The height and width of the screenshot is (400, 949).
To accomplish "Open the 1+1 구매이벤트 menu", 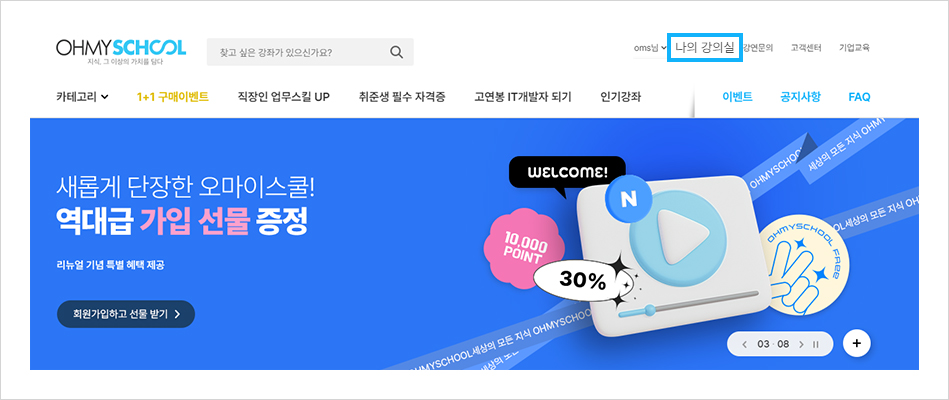I will (172, 96).
